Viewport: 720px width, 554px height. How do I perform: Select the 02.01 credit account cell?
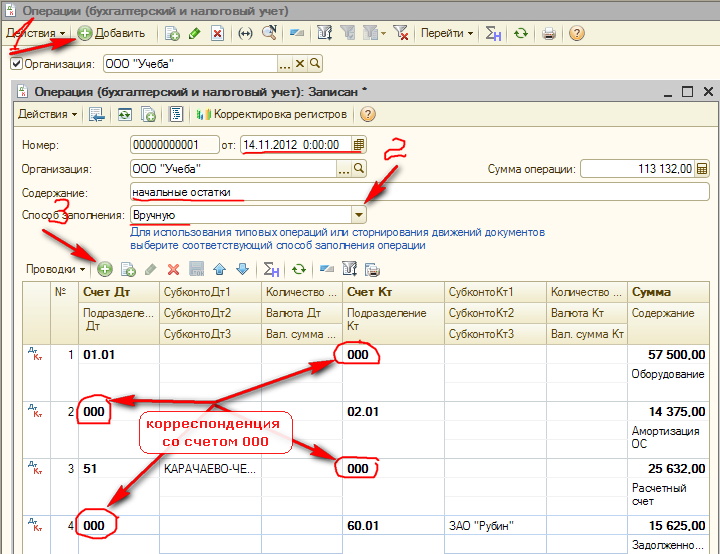point(393,412)
